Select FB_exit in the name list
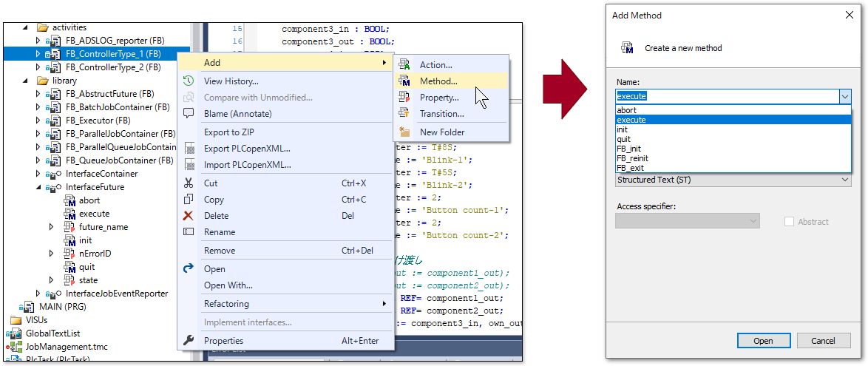868x366 pixels. click(x=733, y=167)
